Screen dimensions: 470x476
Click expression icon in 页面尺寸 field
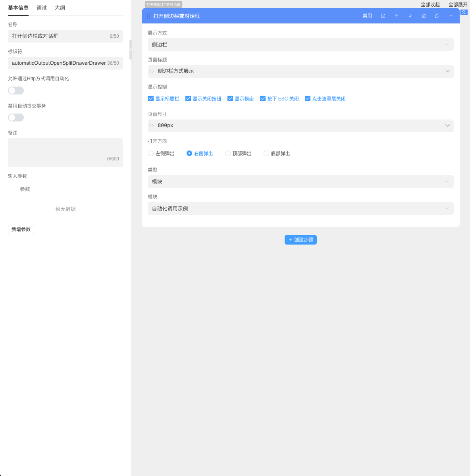[152, 125]
